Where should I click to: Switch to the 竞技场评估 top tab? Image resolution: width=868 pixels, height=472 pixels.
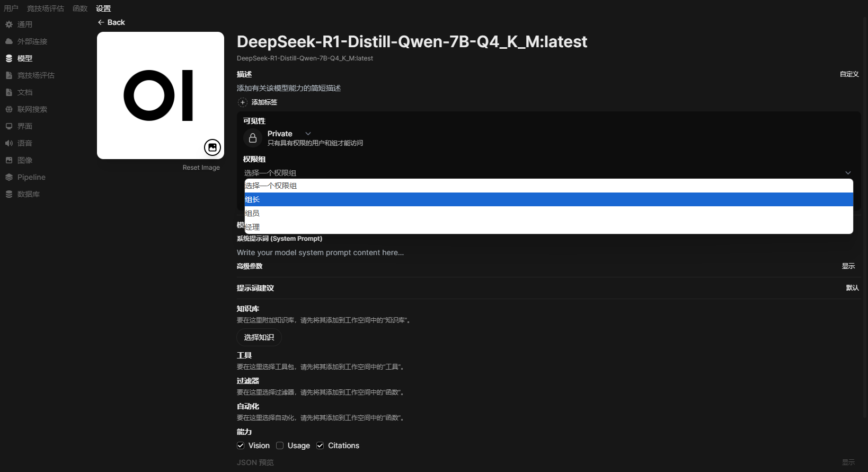pos(46,8)
